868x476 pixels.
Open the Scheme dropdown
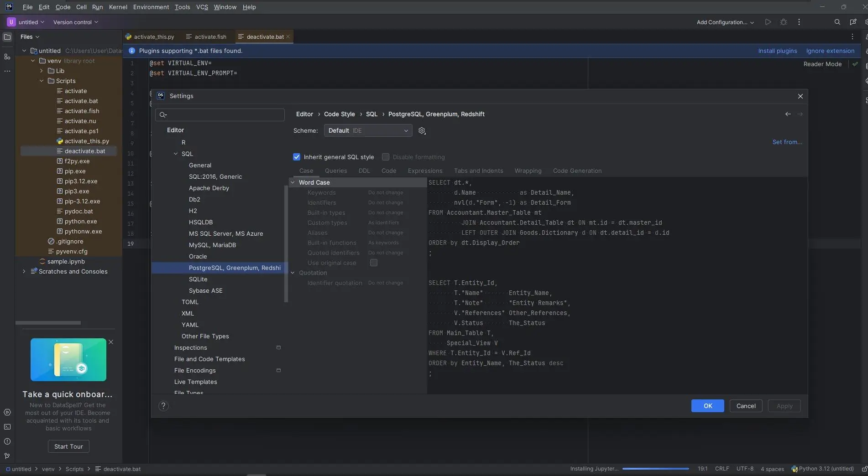[368, 131]
